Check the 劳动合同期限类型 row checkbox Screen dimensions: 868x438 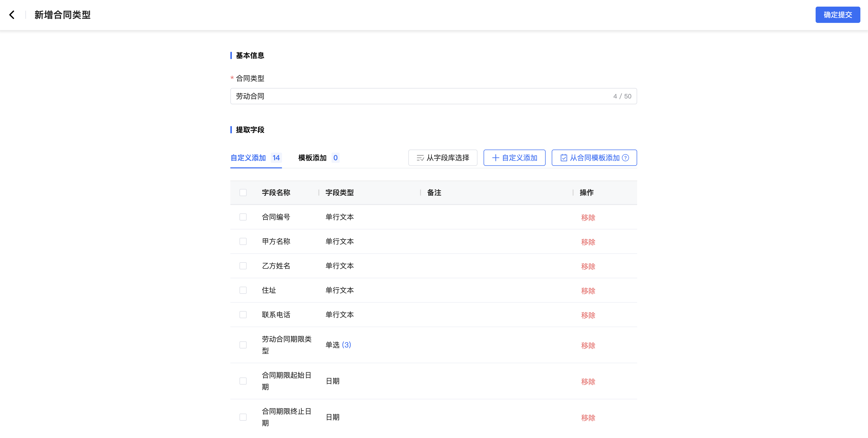click(243, 345)
